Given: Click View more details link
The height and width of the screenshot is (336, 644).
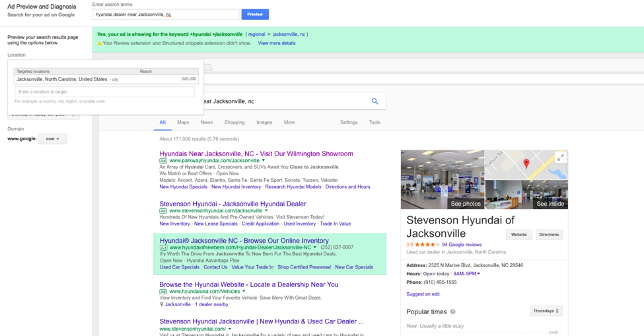Looking at the screenshot, I should pyautogui.click(x=276, y=43).
